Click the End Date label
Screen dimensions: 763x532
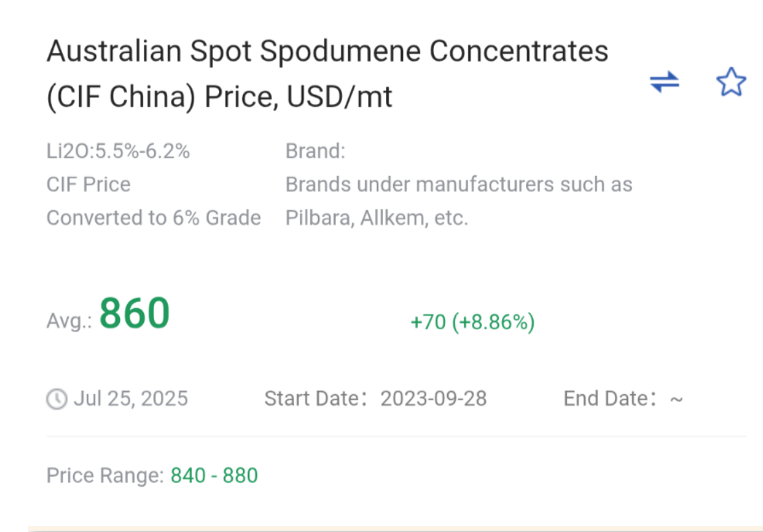coord(609,399)
